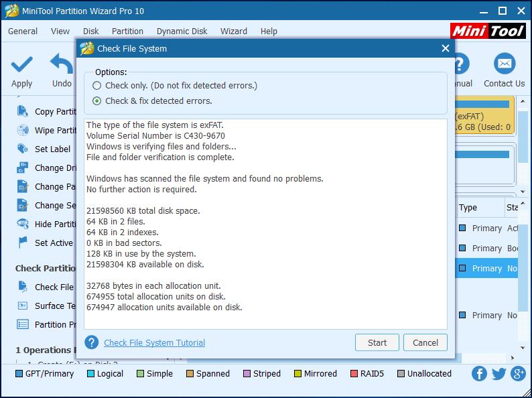Click the Logical legend swatch

coord(90,374)
